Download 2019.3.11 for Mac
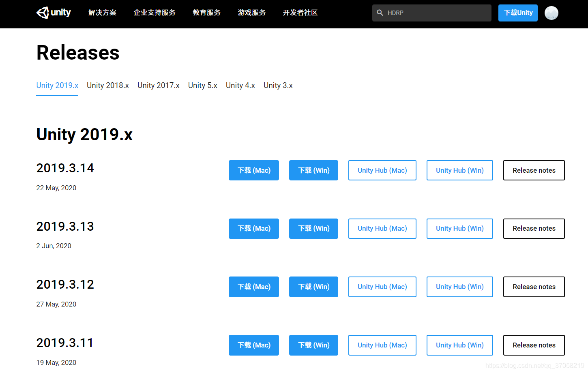The image size is (588, 373). coord(254,345)
